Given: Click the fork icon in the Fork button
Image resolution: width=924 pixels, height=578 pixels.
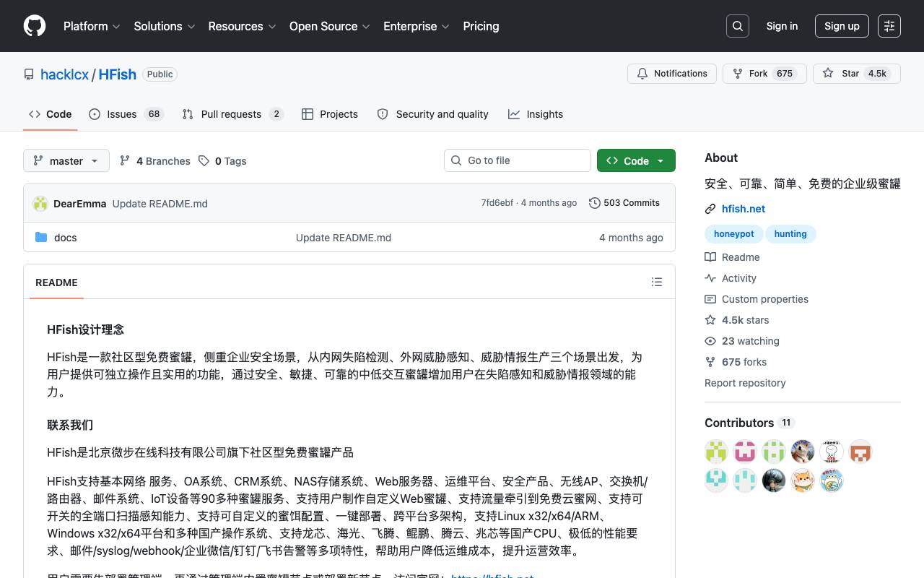Looking at the screenshot, I should tap(738, 74).
